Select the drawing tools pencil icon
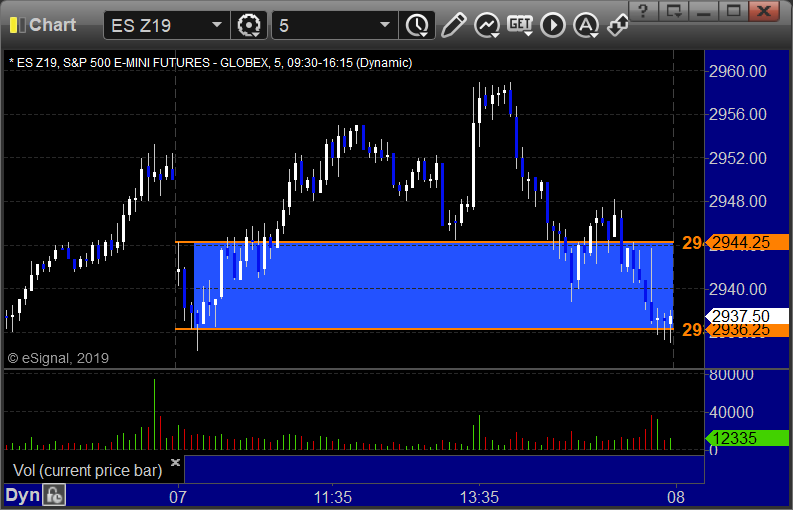 (x=453, y=25)
